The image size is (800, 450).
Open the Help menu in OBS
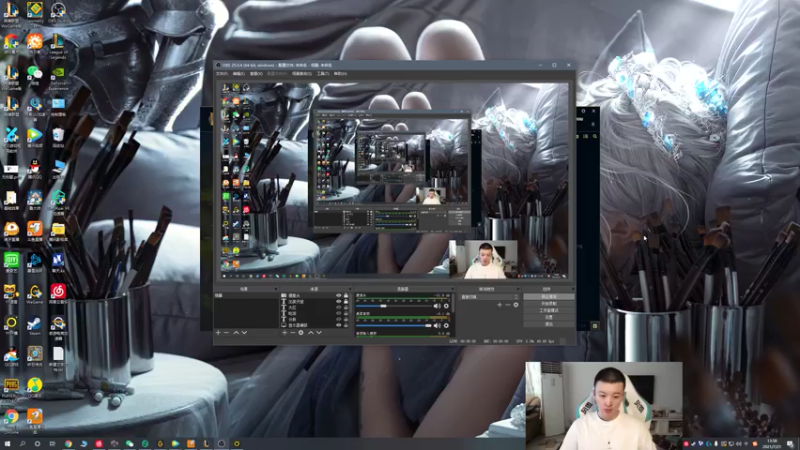coord(340,74)
